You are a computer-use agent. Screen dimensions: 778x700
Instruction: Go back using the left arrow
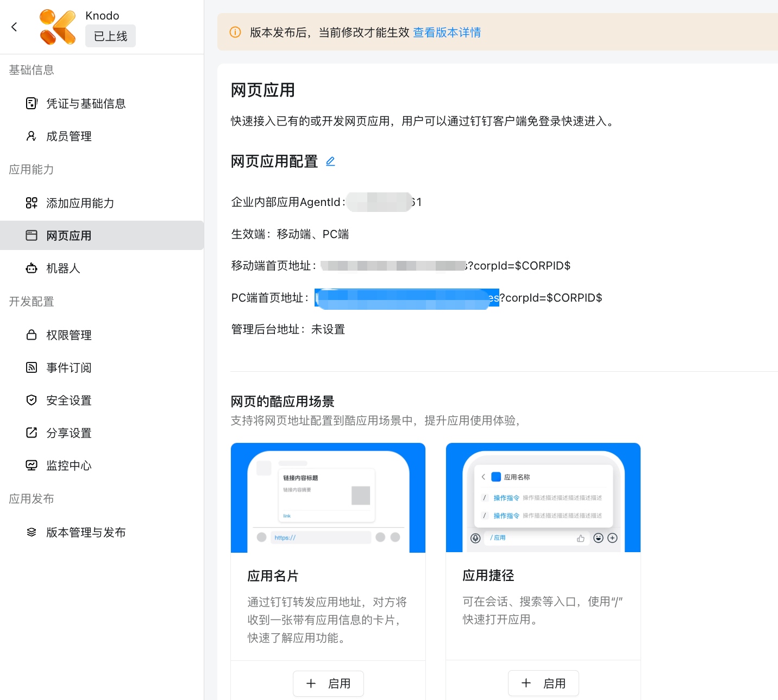14,26
